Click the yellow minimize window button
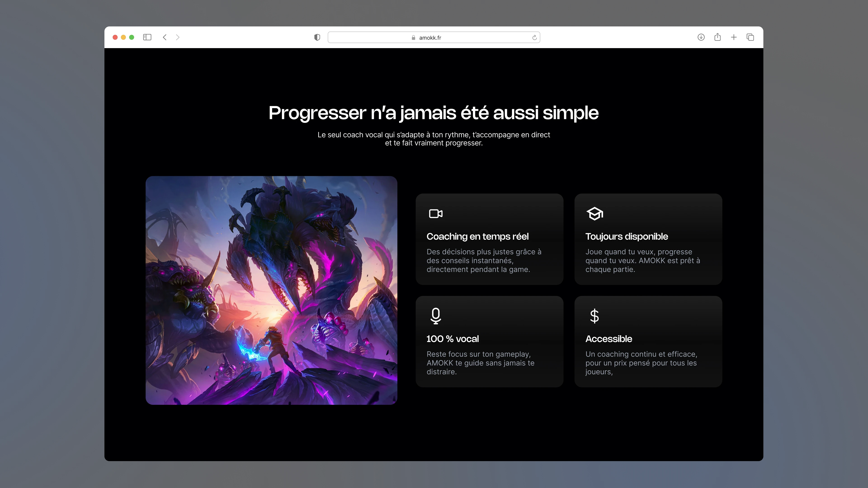 123,37
